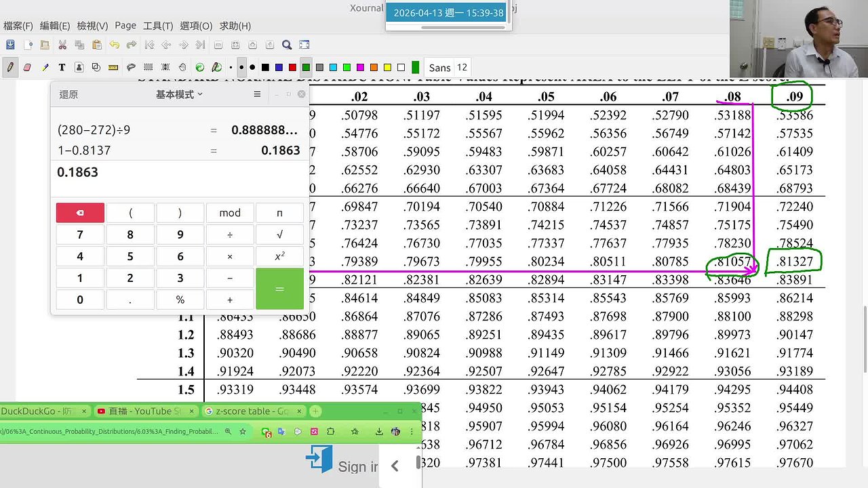
Task: Open the Page menu
Action: (x=125, y=25)
